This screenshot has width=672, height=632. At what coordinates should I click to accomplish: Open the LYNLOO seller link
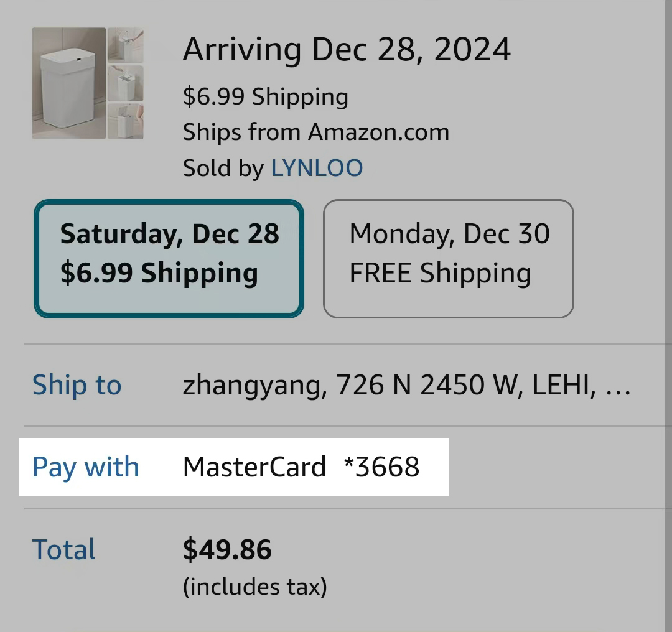pyautogui.click(x=317, y=168)
